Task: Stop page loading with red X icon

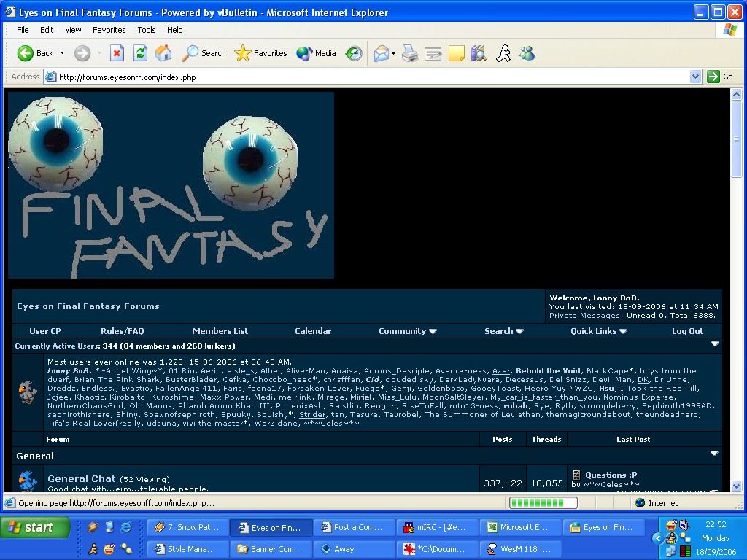Action: (117, 52)
